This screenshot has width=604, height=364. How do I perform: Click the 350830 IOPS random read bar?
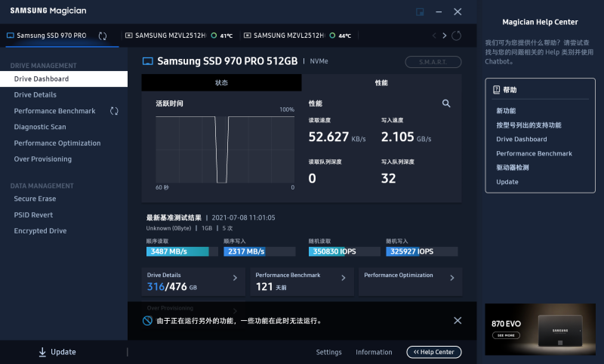pyautogui.click(x=344, y=251)
